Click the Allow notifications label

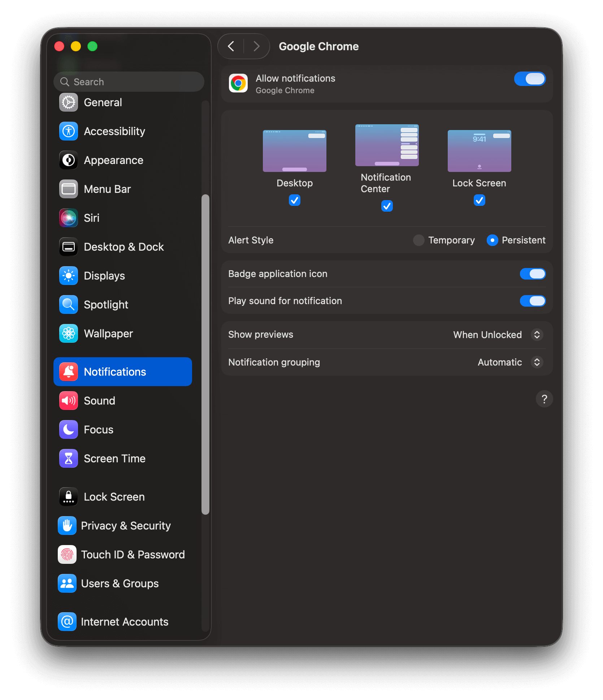click(296, 79)
